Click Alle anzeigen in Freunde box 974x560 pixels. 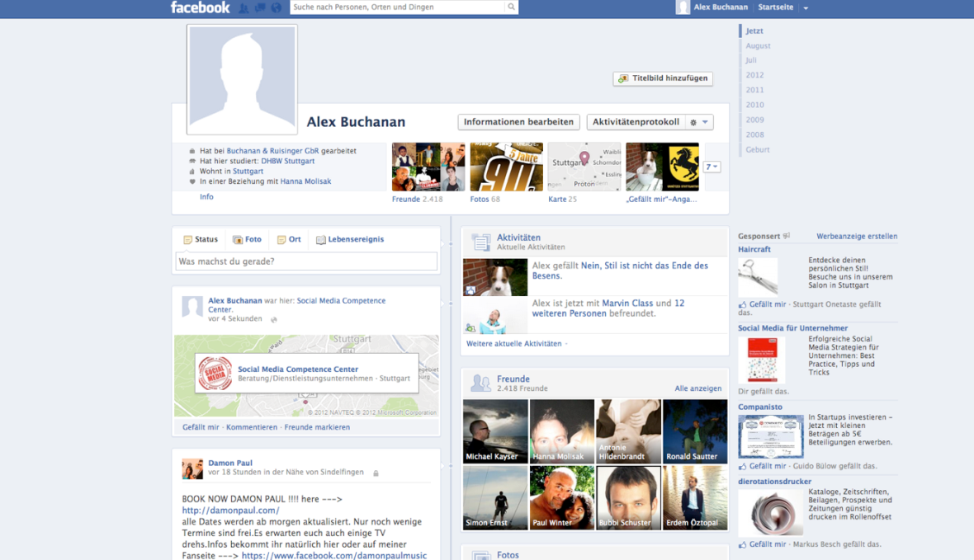point(698,388)
